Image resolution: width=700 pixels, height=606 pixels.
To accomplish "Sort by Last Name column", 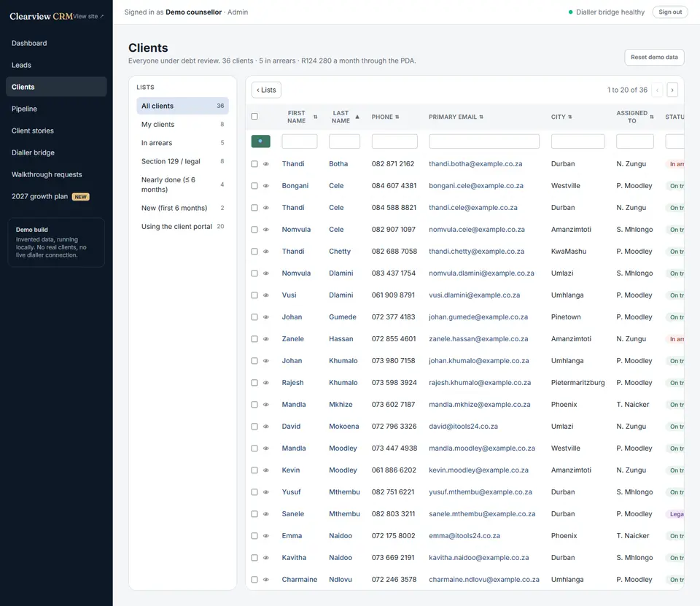I will click(343, 117).
